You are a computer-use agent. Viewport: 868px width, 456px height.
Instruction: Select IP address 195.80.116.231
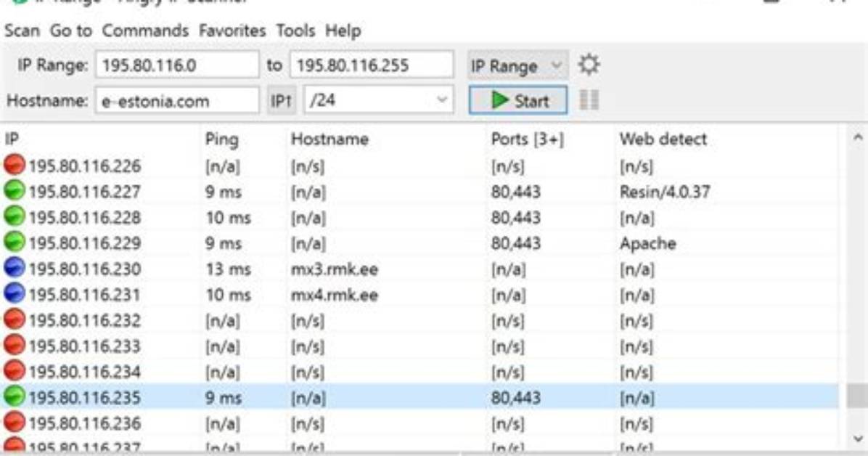click(85, 295)
